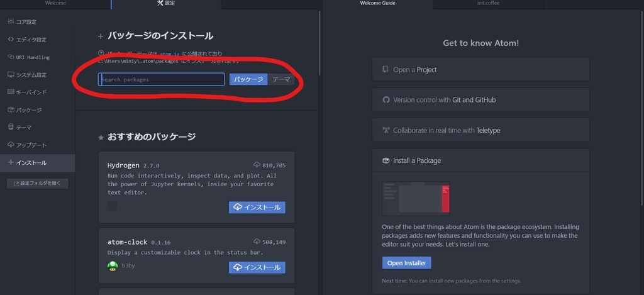This screenshot has height=295, width=644.
Task: Click the keybindings keyboard icon
Action: point(11,92)
